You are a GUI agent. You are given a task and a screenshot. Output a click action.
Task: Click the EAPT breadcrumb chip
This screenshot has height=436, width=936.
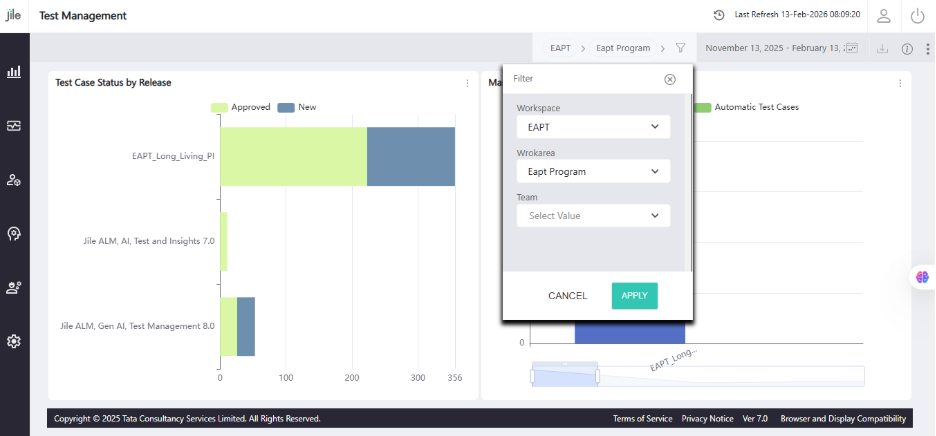[561, 48]
